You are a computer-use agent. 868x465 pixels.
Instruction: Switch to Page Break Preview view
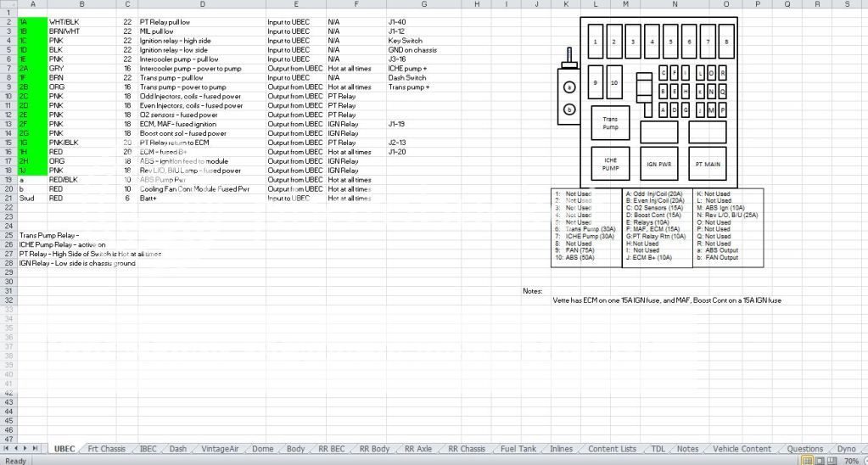pyautogui.click(x=832, y=460)
